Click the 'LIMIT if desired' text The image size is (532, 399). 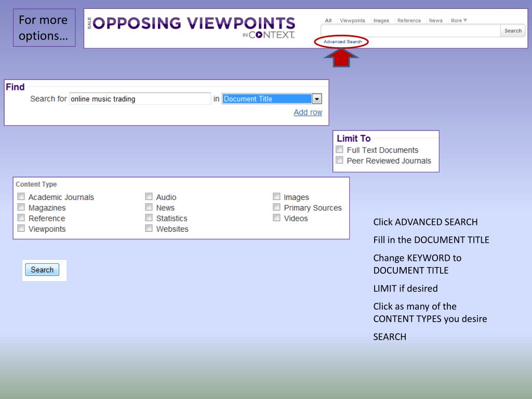coord(405,288)
